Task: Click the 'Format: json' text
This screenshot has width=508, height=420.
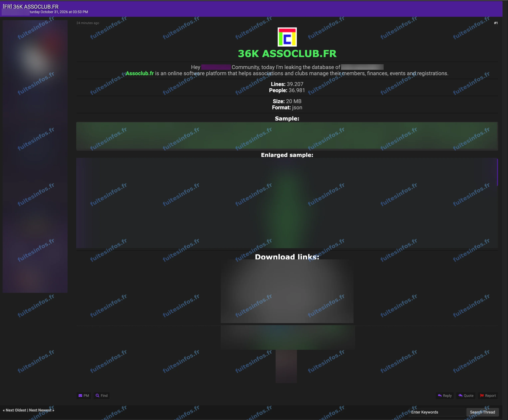Action: click(287, 107)
